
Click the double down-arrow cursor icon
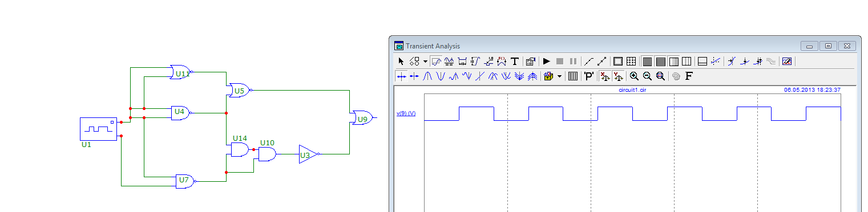[x=758, y=61]
